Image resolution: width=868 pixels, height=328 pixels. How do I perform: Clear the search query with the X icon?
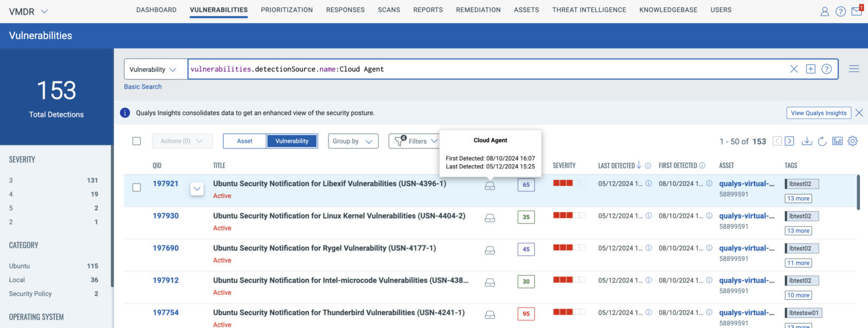794,68
